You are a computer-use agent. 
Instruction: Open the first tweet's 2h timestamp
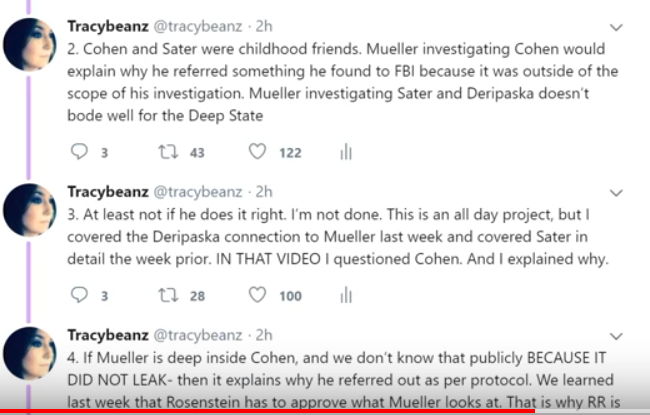264,24
